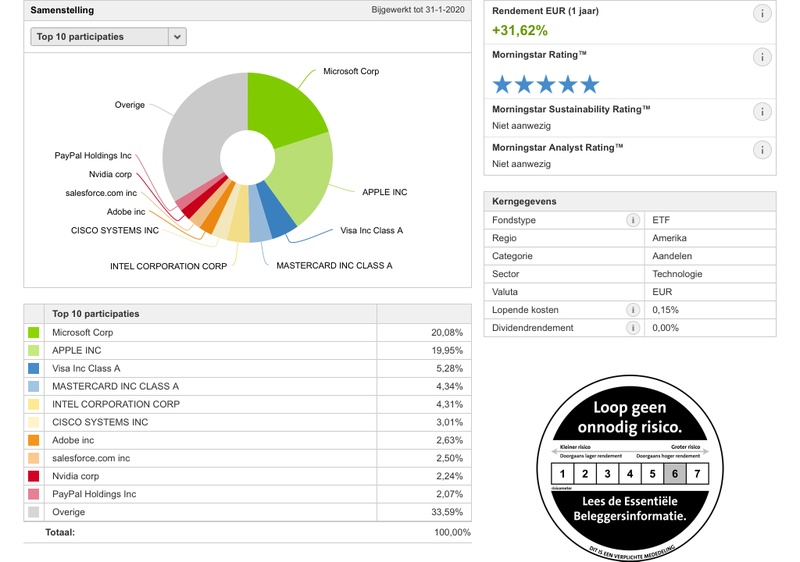Click the Totaal 100,00% value
800x562 pixels.
pyautogui.click(x=453, y=532)
